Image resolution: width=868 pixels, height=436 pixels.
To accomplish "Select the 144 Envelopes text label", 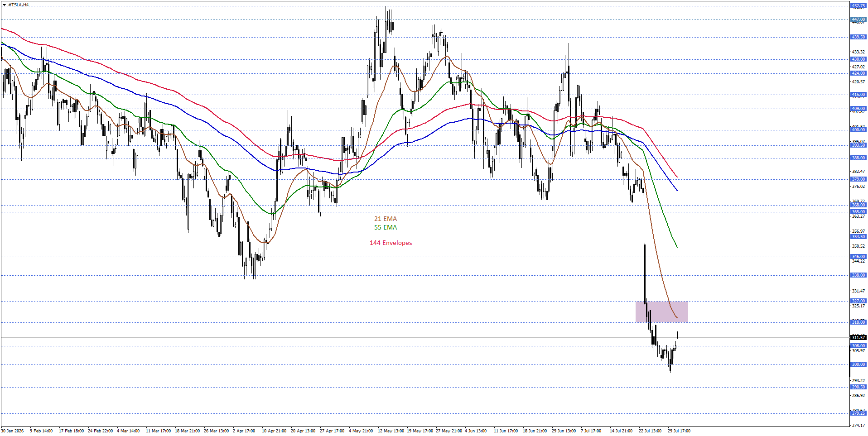I will coord(391,243).
